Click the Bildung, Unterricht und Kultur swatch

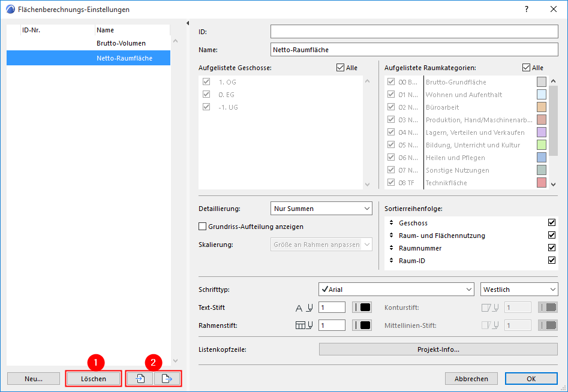point(542,145)
